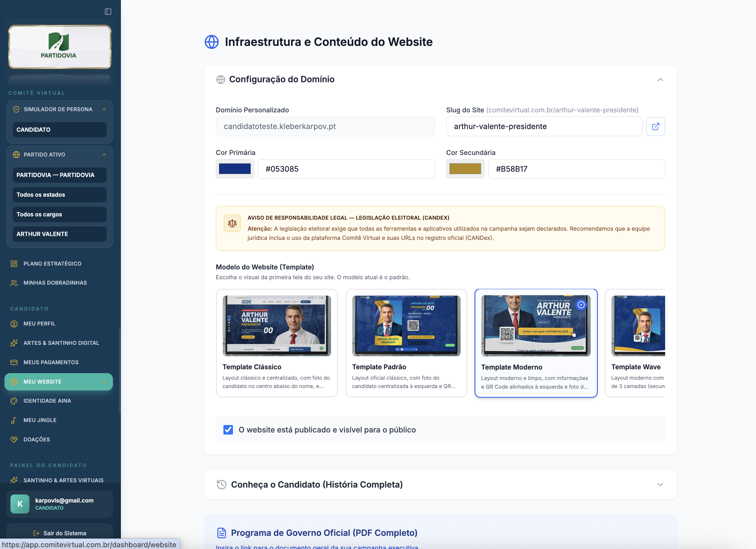Click the history clock icon in Conheça o Candidato
The height and width of the screenshot is (549, 756).
click(221, 484)
